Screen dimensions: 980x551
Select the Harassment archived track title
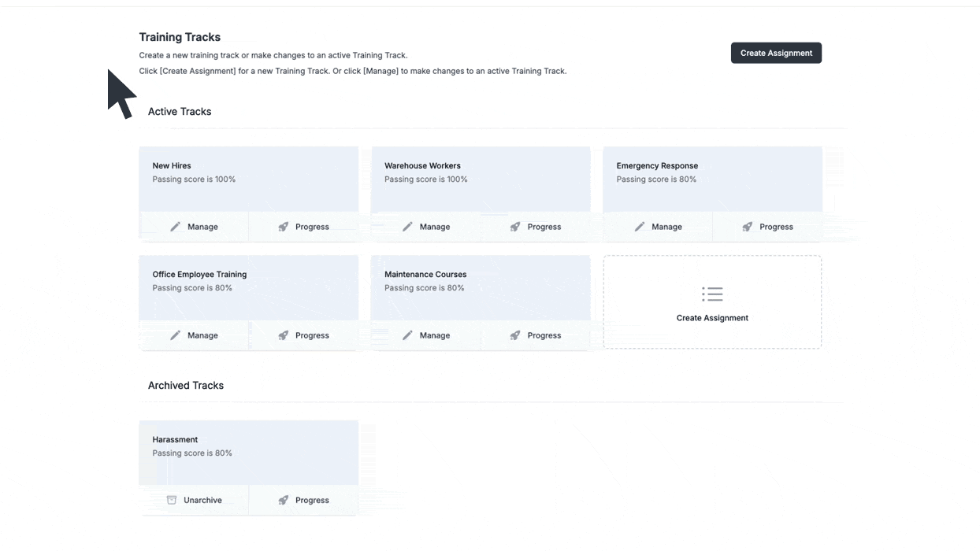pyautogui.click(x=175, y=440)
